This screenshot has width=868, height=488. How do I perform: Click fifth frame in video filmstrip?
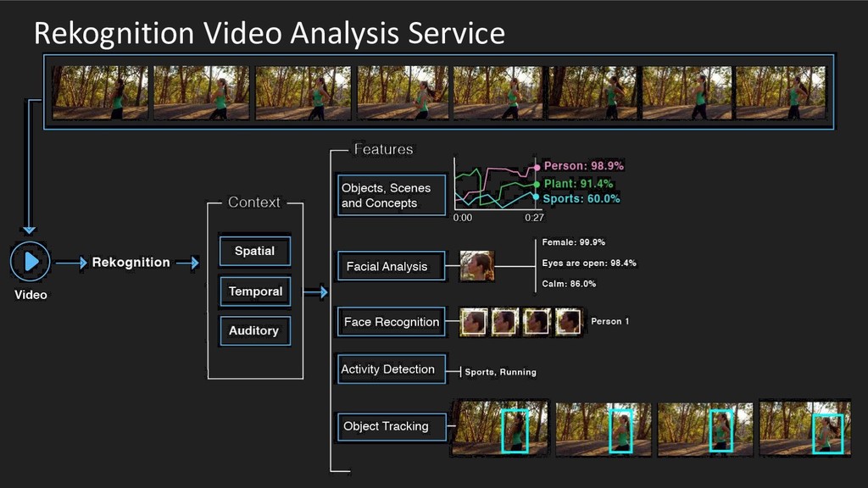tap(498, 93)
